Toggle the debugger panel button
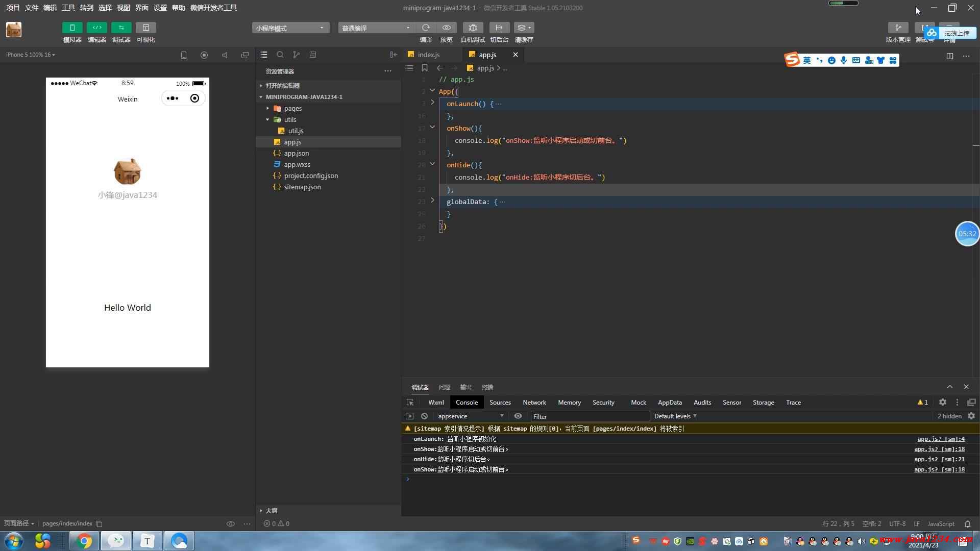Screen dimensions: 980x551 pos(121,28)
